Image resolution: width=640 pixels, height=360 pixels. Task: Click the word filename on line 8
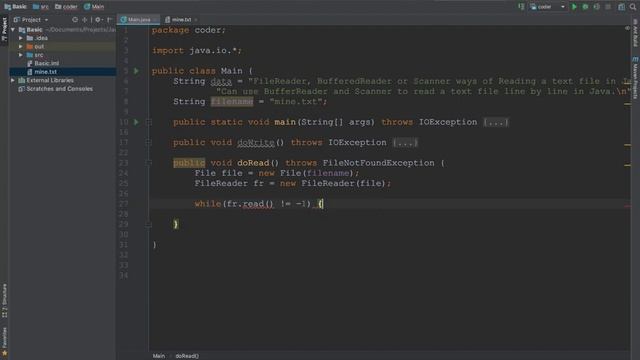(232, 102)
